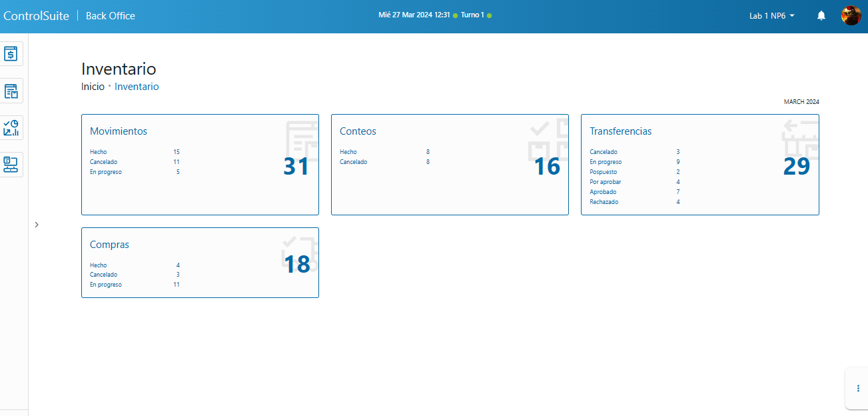
Task: Click Hecho status under Compras
Action: tap(98, 265)
